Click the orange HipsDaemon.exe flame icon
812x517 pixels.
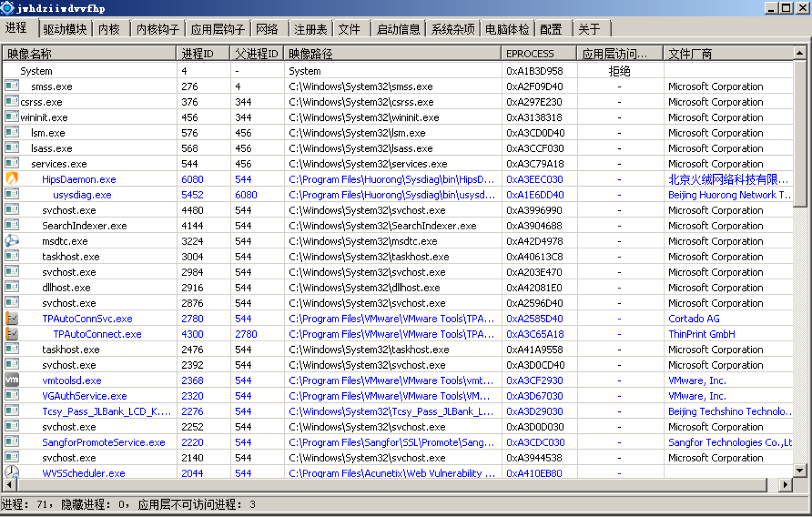point(12,179)
